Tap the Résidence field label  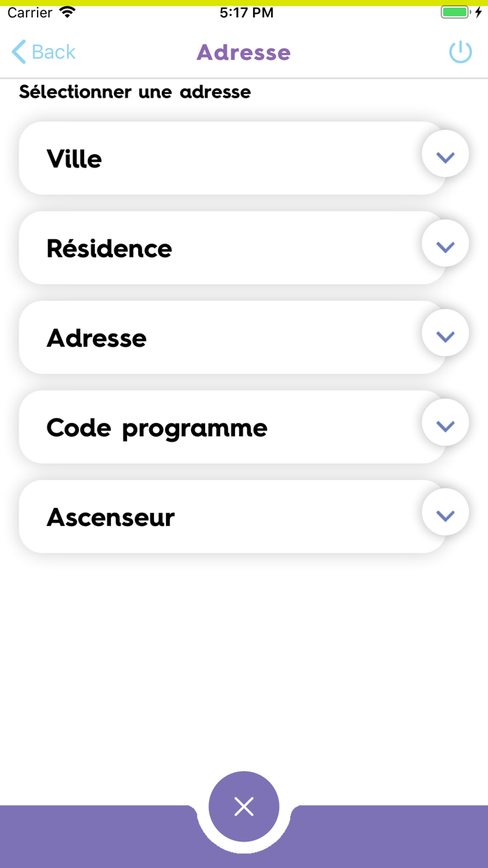point(109,248)
